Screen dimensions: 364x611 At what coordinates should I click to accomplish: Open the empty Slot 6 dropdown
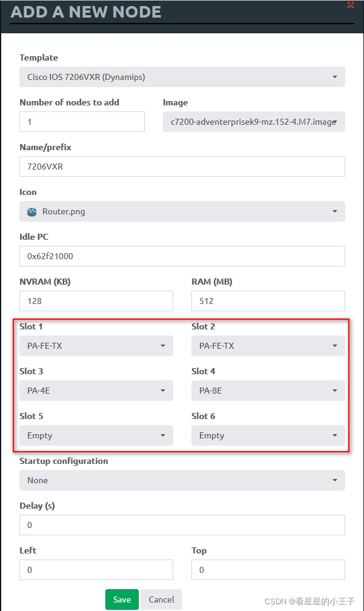coord(268,435)
